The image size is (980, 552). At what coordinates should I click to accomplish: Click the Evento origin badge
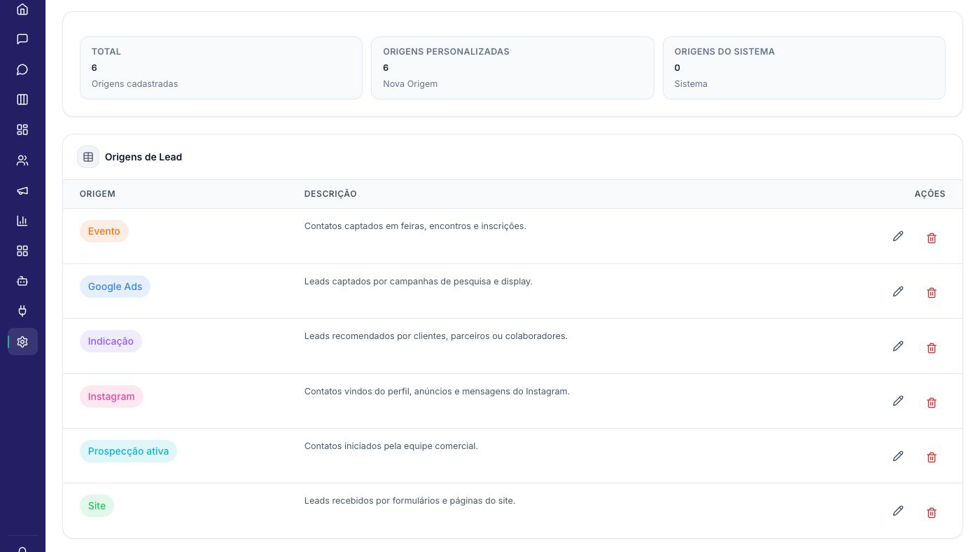click(x=104, y=231)
